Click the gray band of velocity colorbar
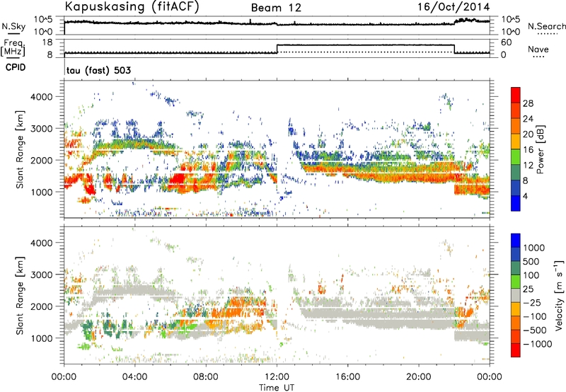Screen dimensions: 566x392 516,295
